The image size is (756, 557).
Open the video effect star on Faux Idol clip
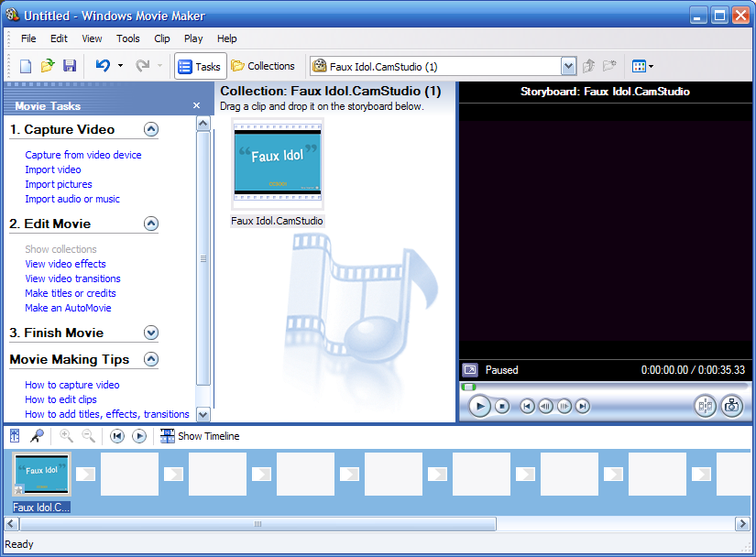pyautogui.click(x=19, y=490)
